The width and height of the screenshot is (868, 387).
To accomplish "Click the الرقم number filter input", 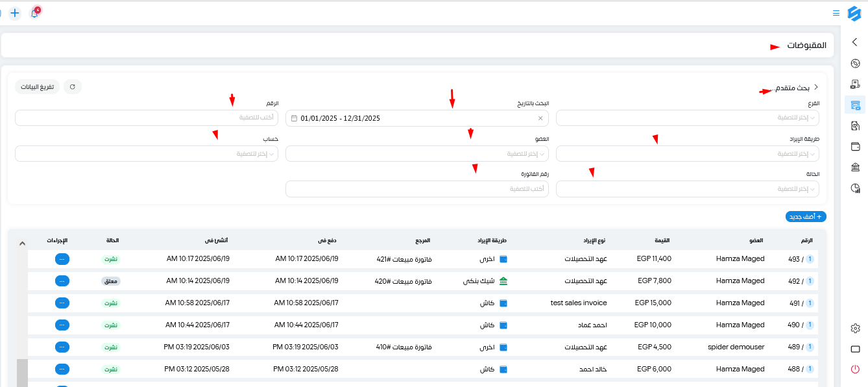I will (147, 118).
